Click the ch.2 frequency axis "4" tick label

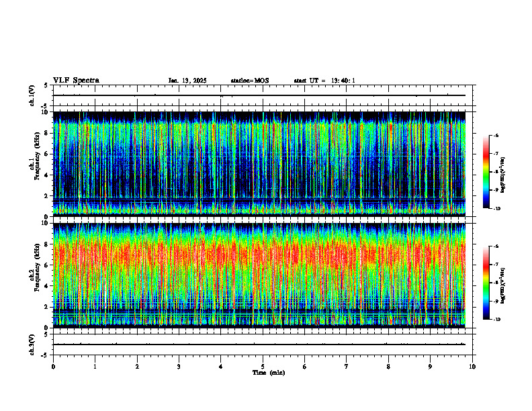click(47, 286)
